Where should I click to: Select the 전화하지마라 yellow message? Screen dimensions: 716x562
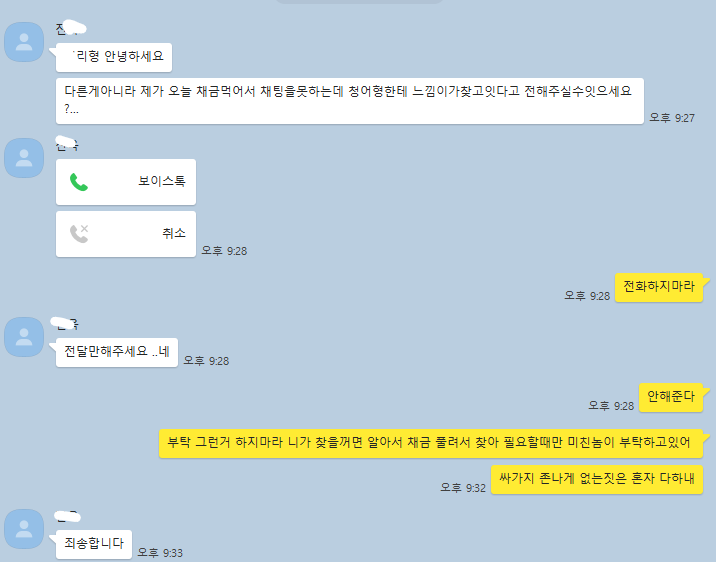point(659,287)
